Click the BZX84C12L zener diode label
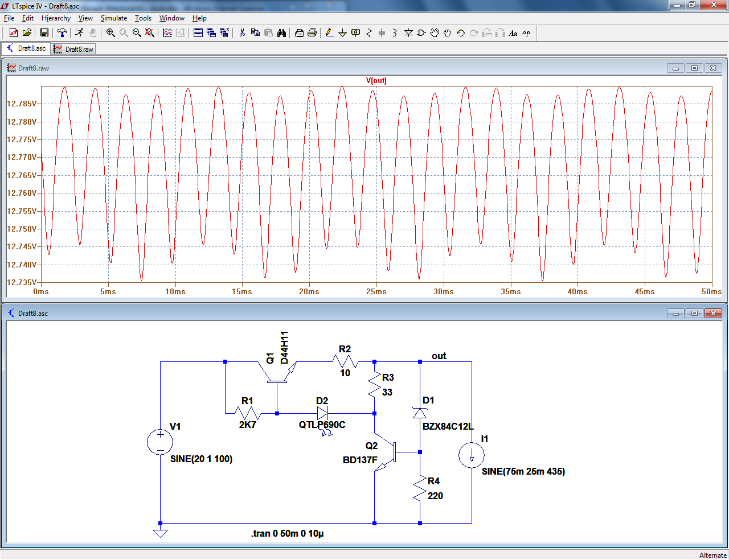This screenshot has width=729, height=560. point(448,426)
